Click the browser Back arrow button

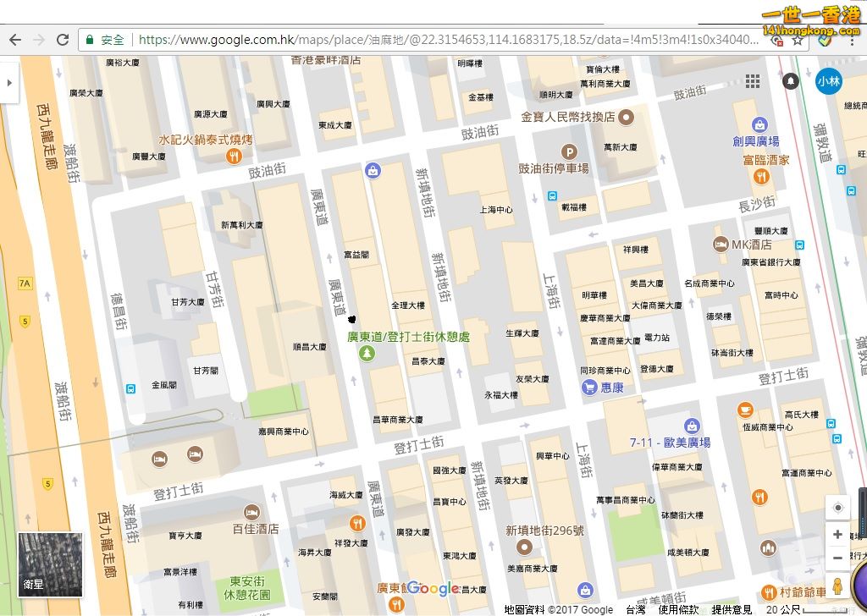point(14,40)
